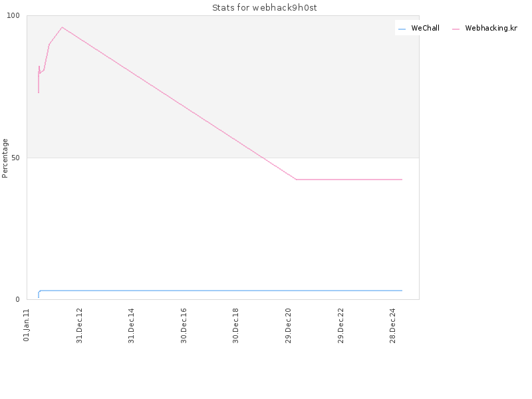This screenshot has width=532, height=399.
Task: Click the 31.Dec.12 x-axis date label
Action: pos(79,326)
